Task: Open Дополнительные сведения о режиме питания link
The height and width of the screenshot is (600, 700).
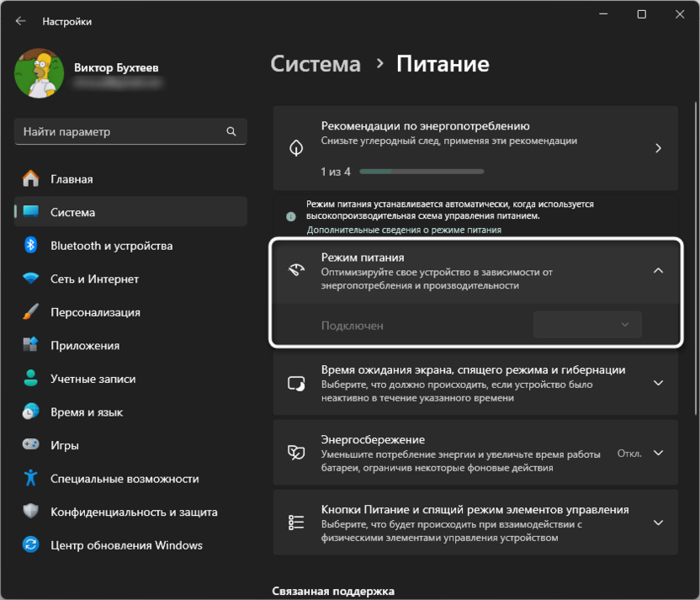Action: [x=404, y=230]
